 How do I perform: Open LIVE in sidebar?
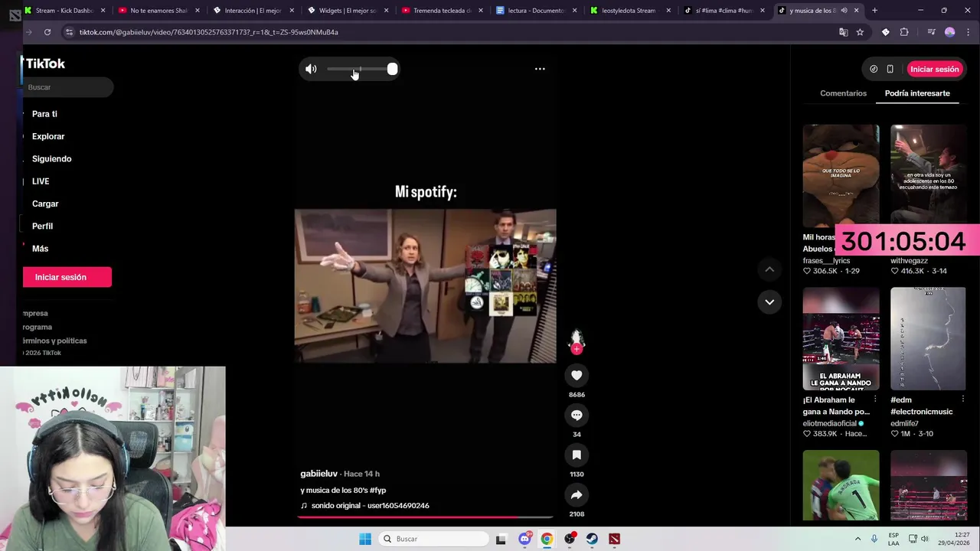point(41,181)
